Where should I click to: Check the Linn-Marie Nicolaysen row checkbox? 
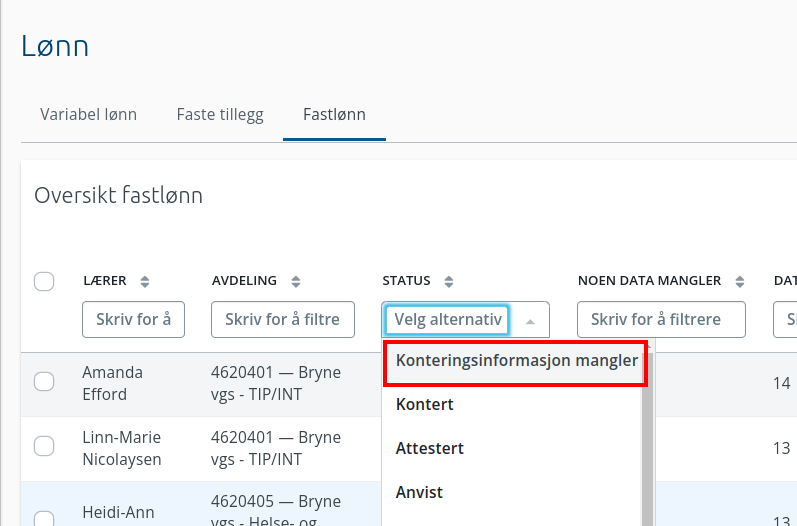[x=44, y=446]
